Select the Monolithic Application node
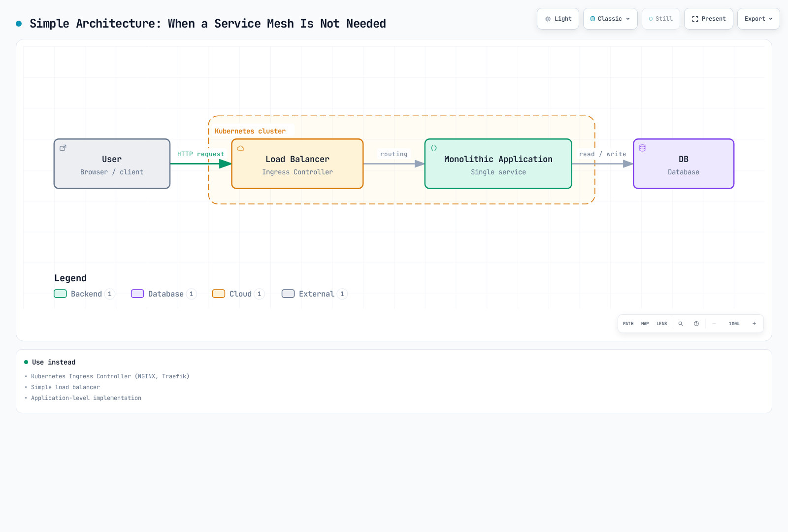This screenshot has height=532, width=788. [x=498, y=164]
